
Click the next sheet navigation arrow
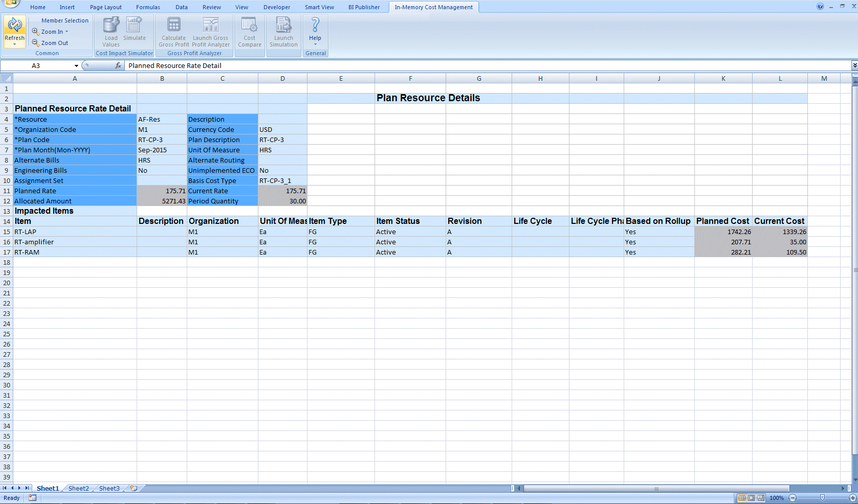click(19, 488)
